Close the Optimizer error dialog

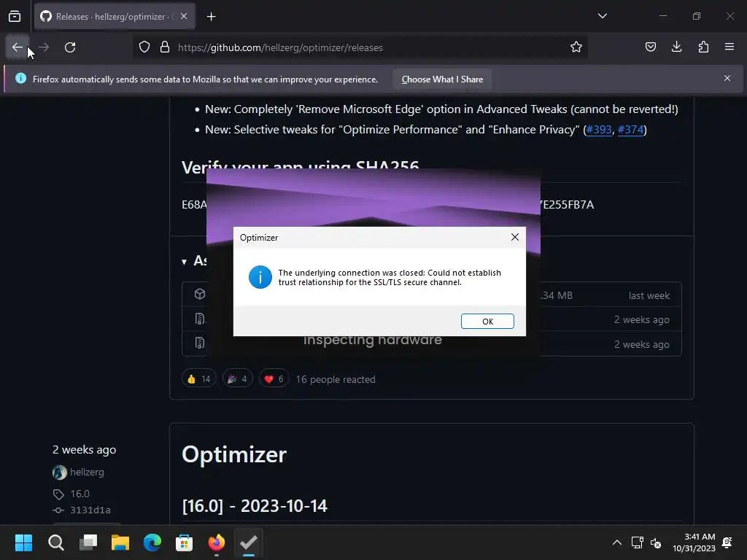[515, 237]
